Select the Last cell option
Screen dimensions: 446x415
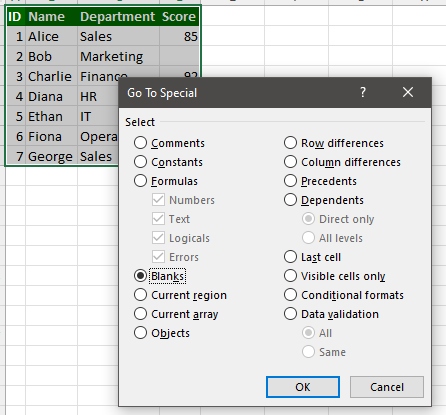point(290,257)
